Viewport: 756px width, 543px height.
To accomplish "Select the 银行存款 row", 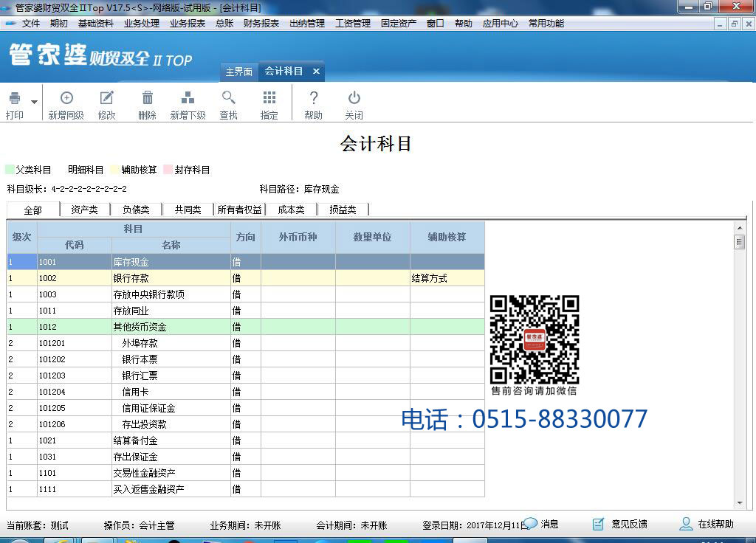I will tap(246, 278).
